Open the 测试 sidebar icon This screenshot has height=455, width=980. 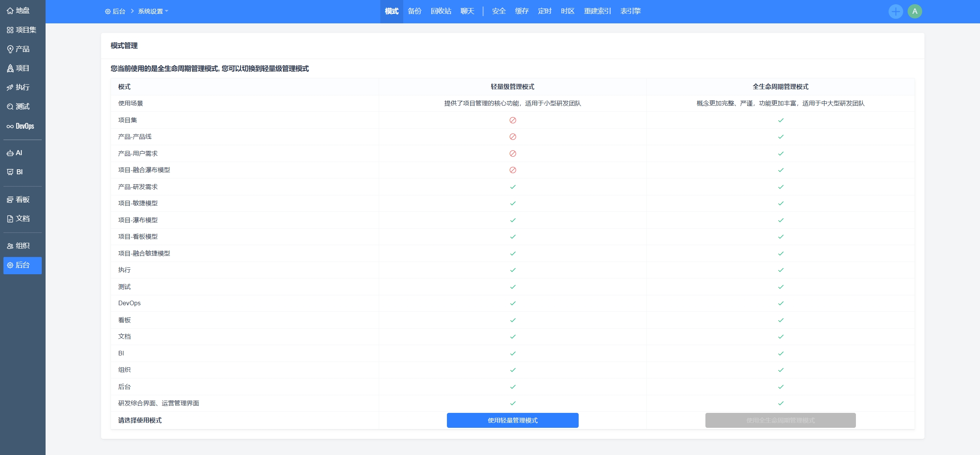(x=10, y=106)
